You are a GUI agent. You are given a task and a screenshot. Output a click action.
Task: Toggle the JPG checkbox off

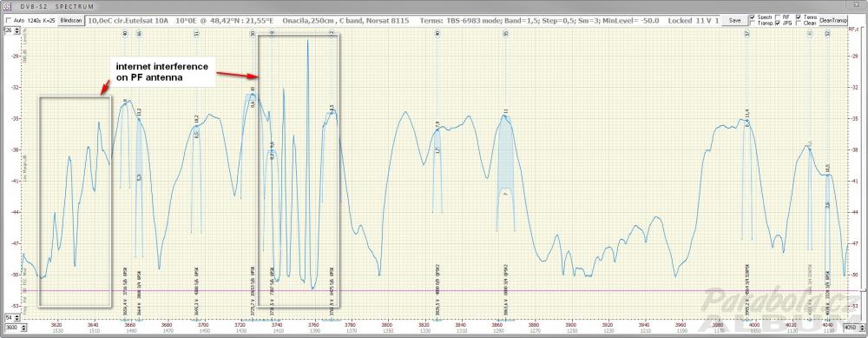click(779, 23)
